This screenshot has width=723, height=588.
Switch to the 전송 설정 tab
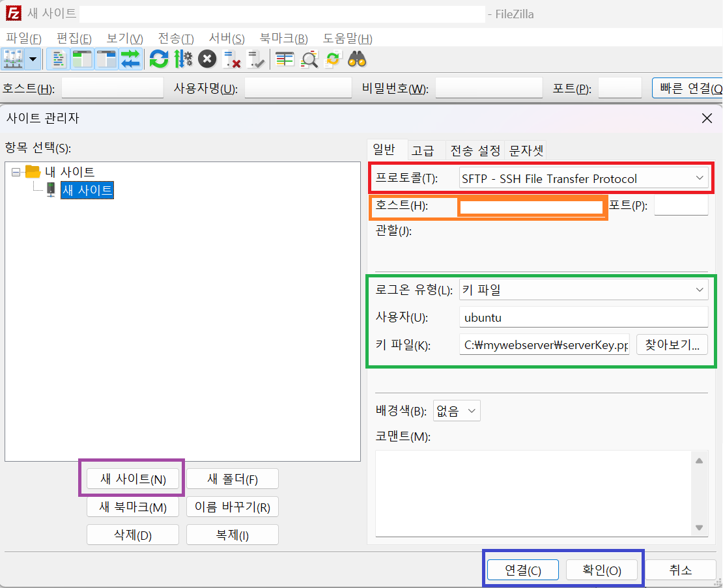(x=475, y=150)
